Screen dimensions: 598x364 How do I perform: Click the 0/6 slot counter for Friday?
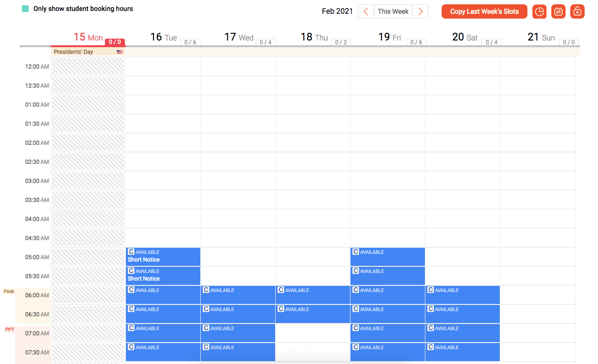coord(416,42)
